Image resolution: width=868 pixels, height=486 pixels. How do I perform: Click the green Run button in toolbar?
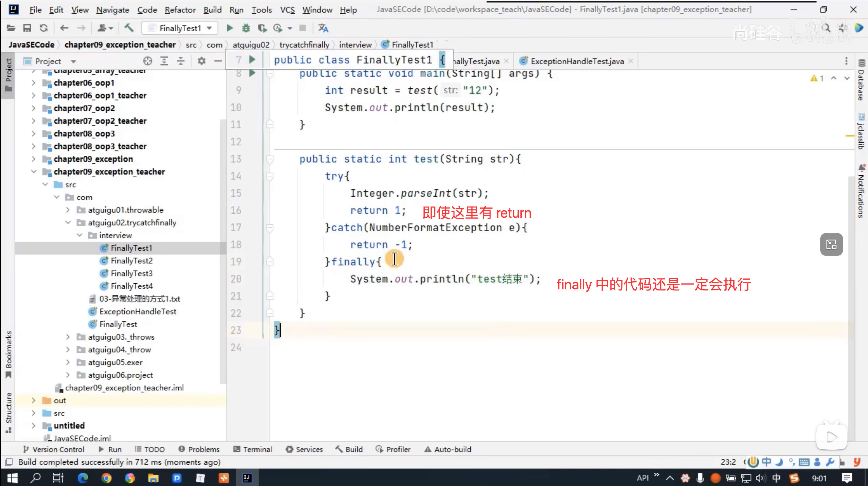[x=229, y=28]
